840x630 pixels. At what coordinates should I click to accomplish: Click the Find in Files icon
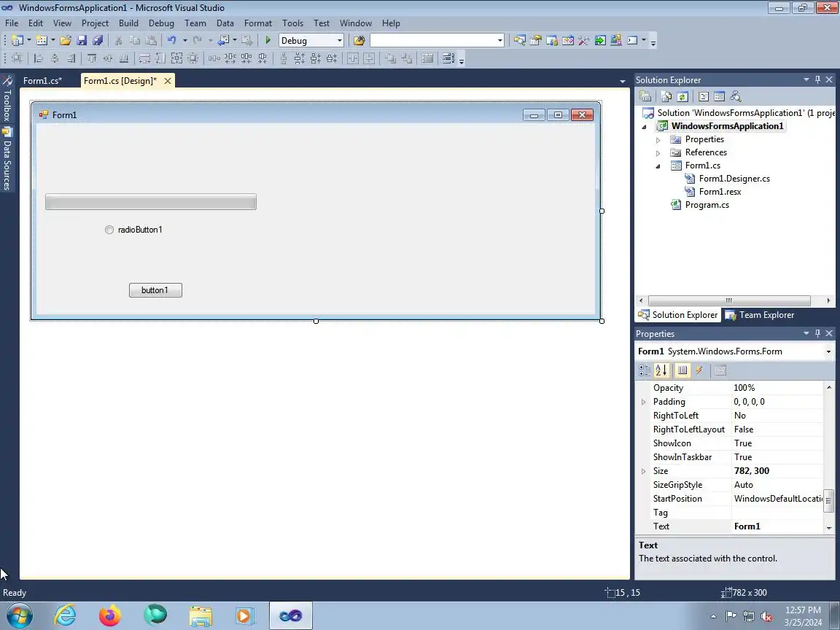(x=359, y=40)
